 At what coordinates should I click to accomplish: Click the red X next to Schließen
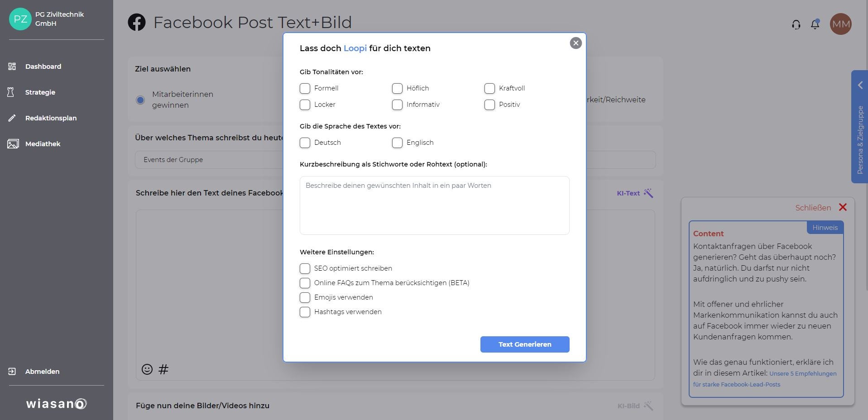tap(843, 207)
